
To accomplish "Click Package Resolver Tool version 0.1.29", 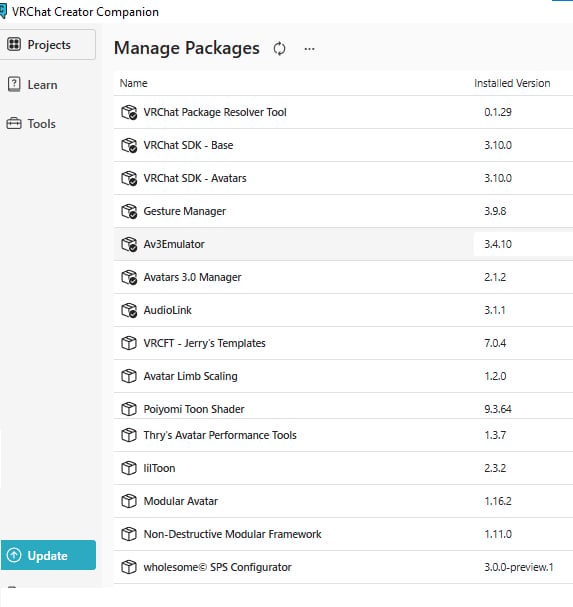I will (498, 112).
